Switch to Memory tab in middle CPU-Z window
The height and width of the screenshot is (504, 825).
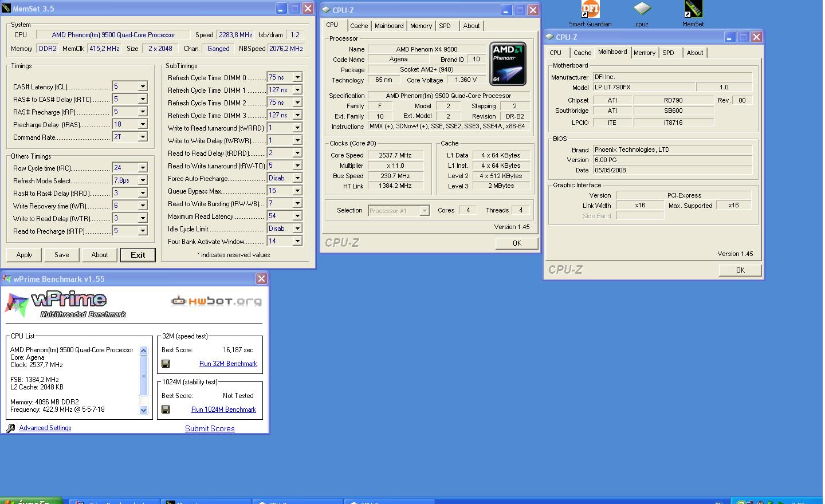[421, 26]
